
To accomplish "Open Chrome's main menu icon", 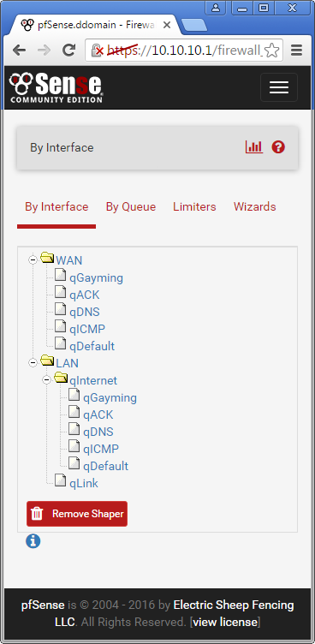I will (296, 51).
